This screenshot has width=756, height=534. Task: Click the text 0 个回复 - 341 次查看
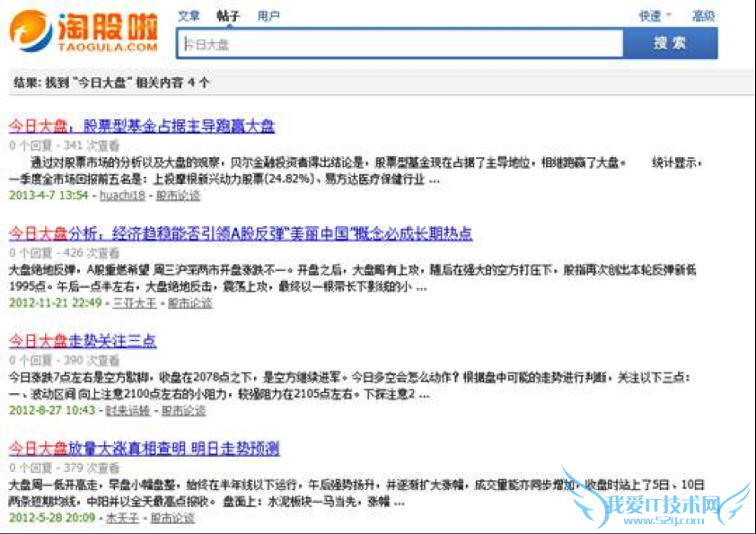click(x=64, y=145)
